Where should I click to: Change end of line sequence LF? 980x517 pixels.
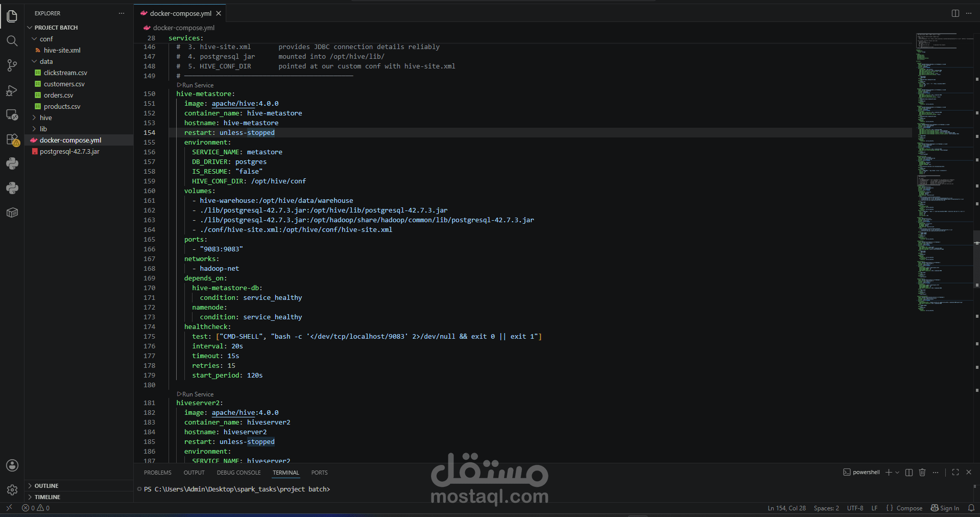pos(874,508)
